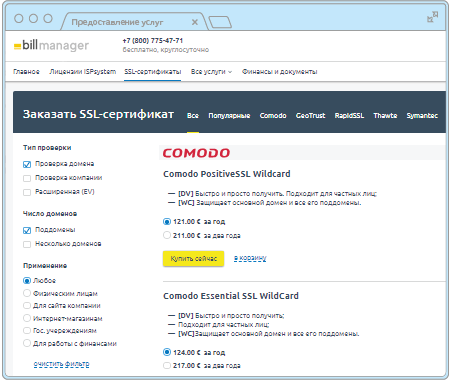The image size is (451, 380).
Task: Select the Thawte filter tab
Action: [x=385, y=116]
